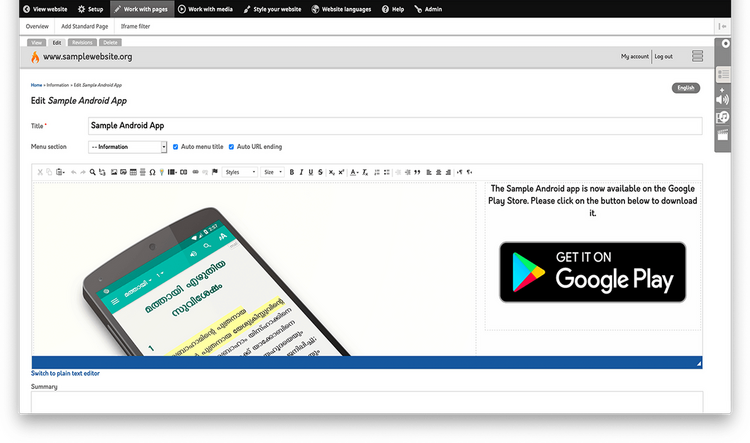Toggle Auto URL ending checkbox
750x443 pixels.
[232, 147]
